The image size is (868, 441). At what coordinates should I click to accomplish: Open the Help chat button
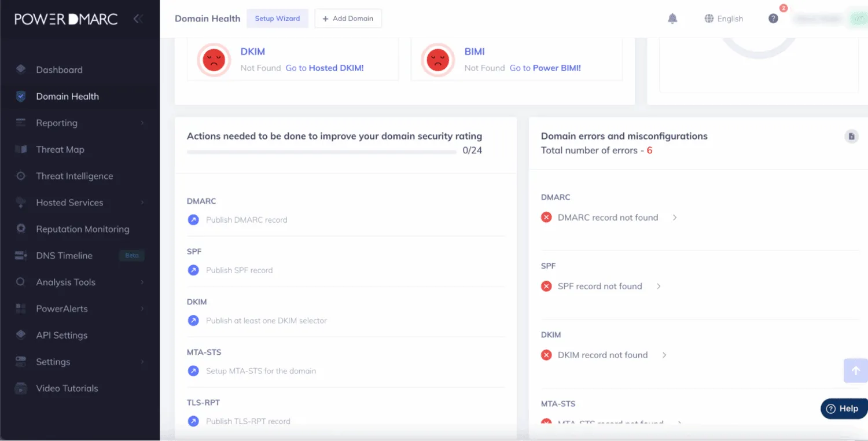pyautogui.click(x=844, y=409)
